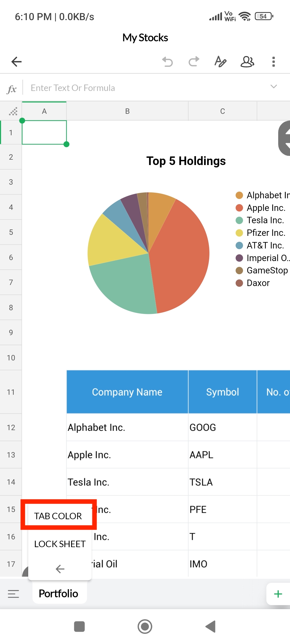Choose Tab Color from the sheet menu
290x644 pixels.
pos(58,516)
